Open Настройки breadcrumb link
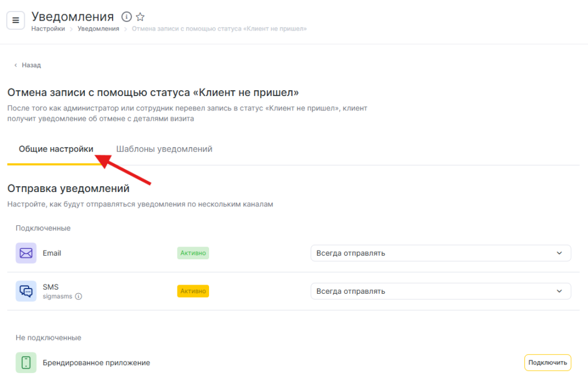The height and width of the screenshot is (384, 588). click(48, 28)
